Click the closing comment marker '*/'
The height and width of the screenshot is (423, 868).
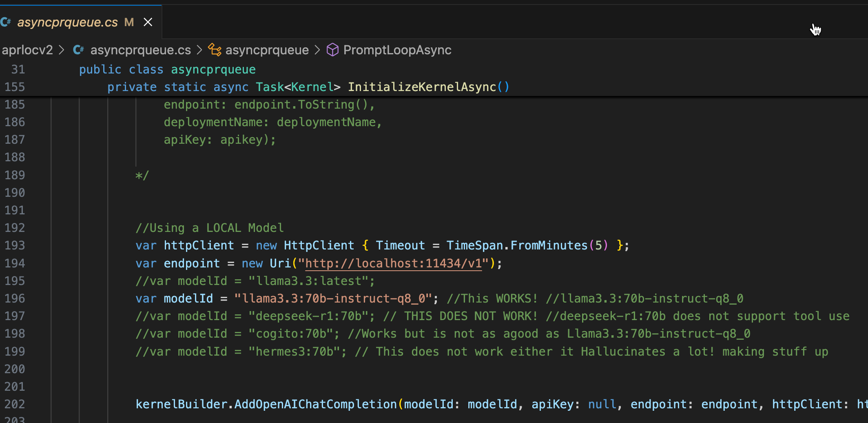click(x=142, y=176)
